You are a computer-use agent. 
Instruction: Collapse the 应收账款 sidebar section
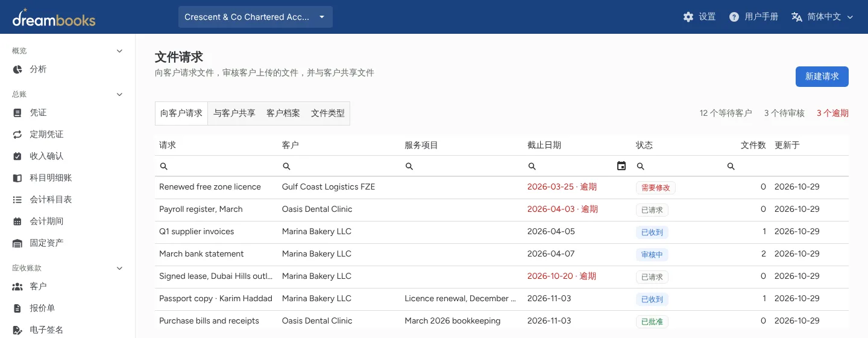coord(119,268)
